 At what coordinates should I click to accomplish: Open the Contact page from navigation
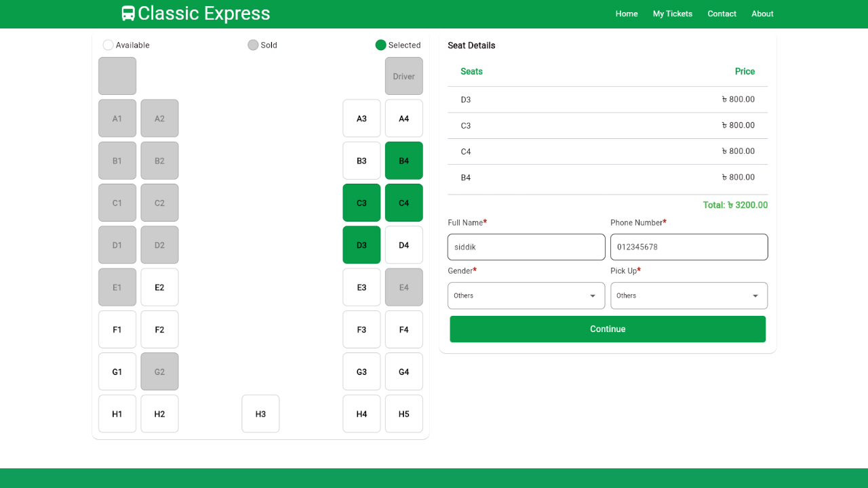(722, 14)
